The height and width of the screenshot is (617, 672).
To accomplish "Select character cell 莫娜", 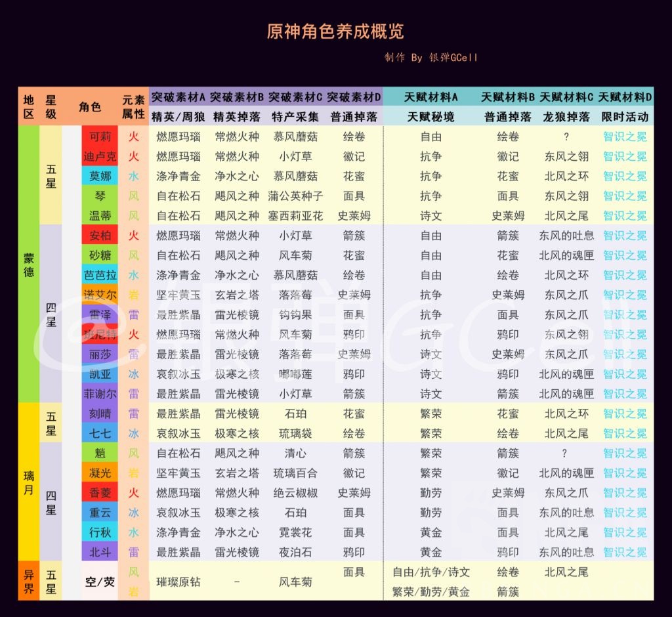I will click(x=100, y=176).
